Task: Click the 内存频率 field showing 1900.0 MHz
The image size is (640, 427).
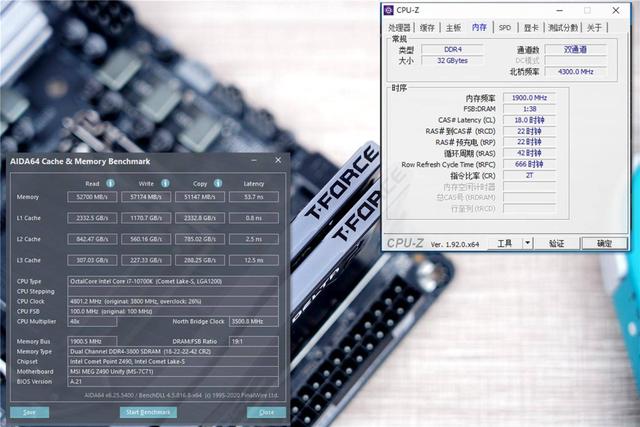Action: pos(529,98)
